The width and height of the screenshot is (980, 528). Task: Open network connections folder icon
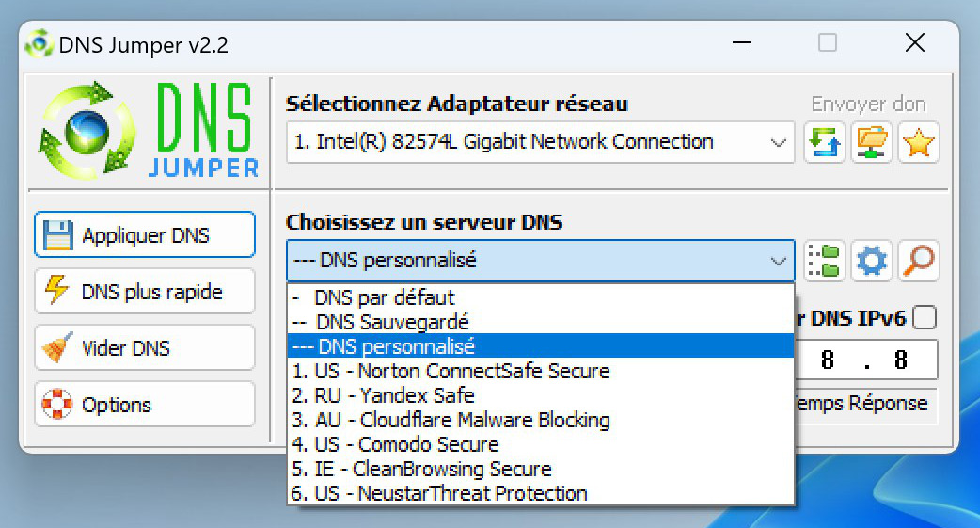coord(871,143)
